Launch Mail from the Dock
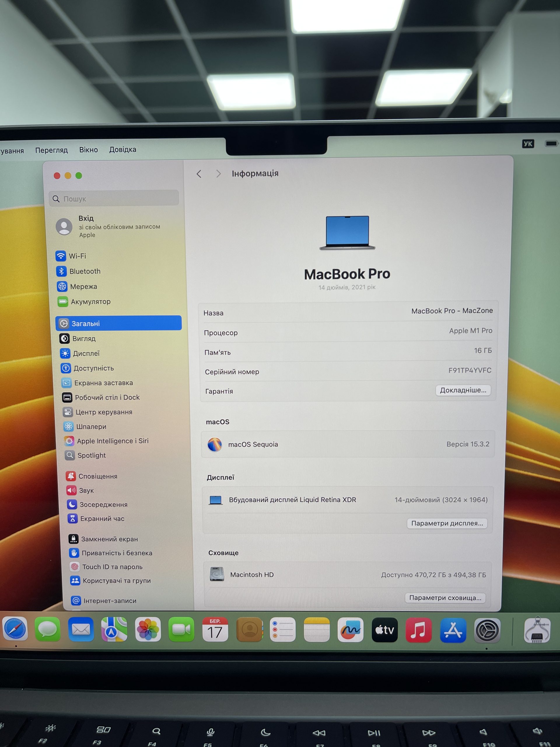Image resolution: width=560 pixels, height=747 pixels. [81, 629]
